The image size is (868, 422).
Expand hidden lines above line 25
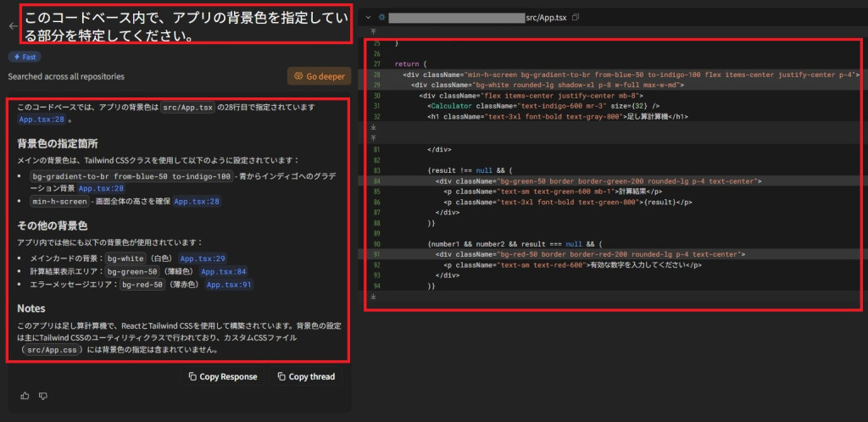(373, 31)
